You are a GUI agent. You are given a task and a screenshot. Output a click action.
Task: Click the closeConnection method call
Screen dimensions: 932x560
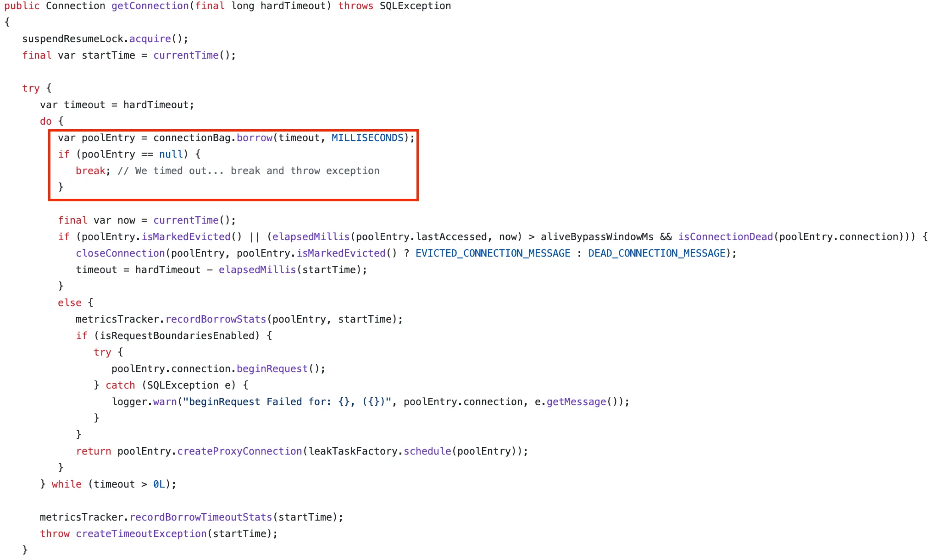pyautogui.click(x=120, y=253)
